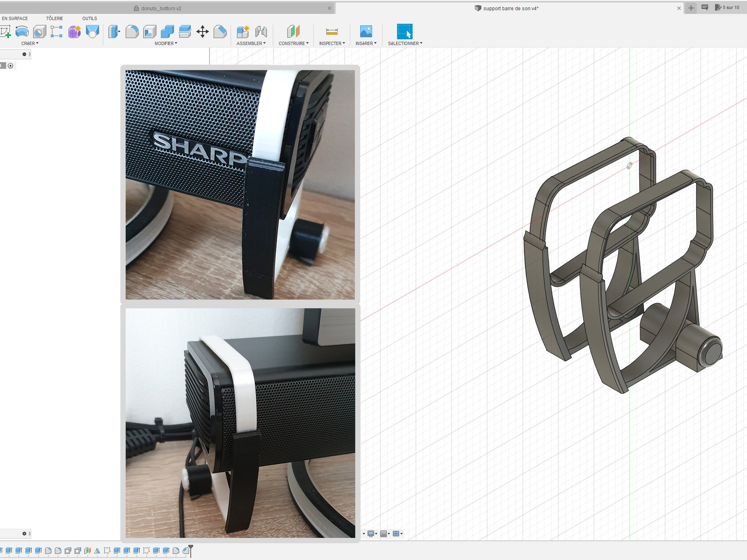Select the Create Sketch tool
Viewport: 747px width, 560px height.
5,32
